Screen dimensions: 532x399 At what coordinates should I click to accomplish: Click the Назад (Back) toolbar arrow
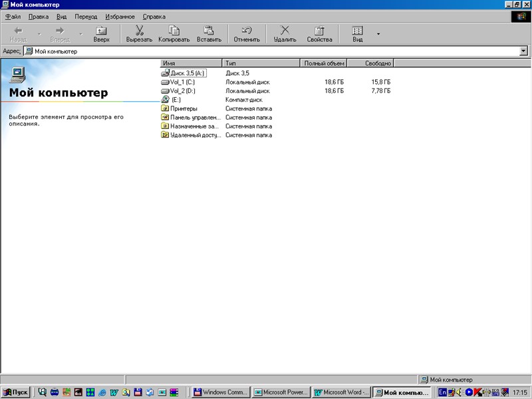click(x=18, y=33)
